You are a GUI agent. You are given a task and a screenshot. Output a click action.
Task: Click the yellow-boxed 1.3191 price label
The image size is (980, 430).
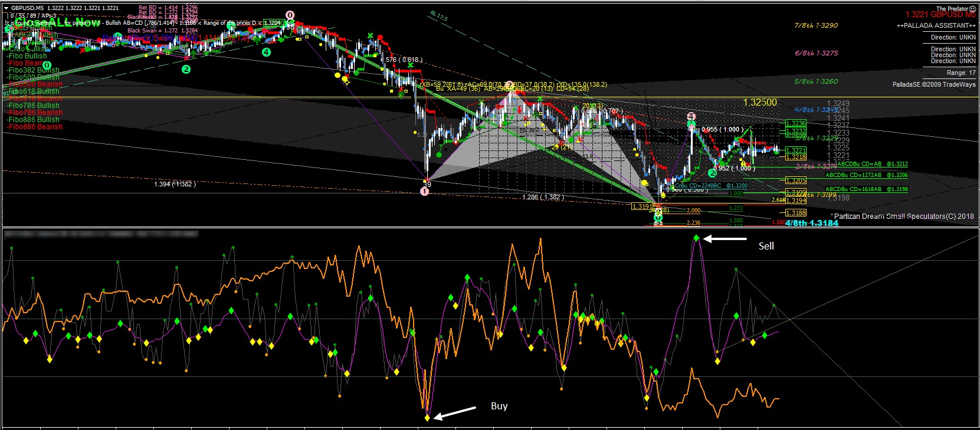pyautogui.click(x=642, y=207)
